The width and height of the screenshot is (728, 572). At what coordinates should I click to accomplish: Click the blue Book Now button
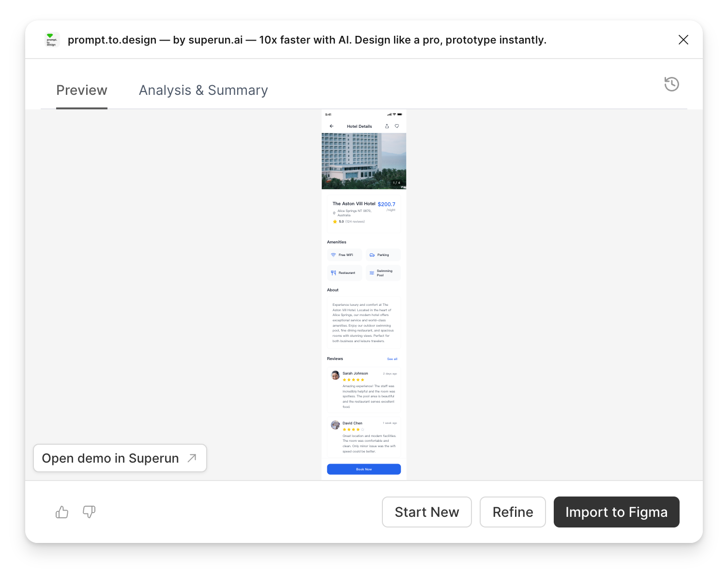(364, 469)
